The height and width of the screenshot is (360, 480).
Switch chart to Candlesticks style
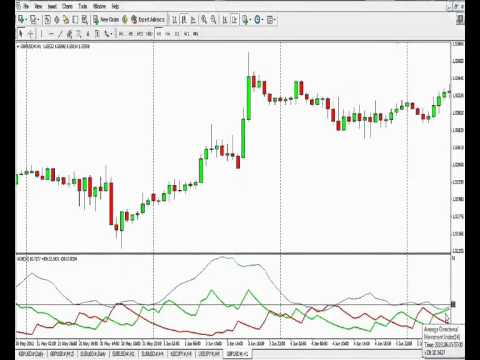184,20
